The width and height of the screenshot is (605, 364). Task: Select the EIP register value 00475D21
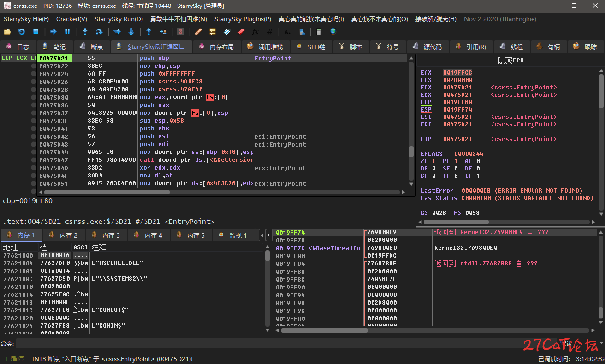tap(457, 139)
